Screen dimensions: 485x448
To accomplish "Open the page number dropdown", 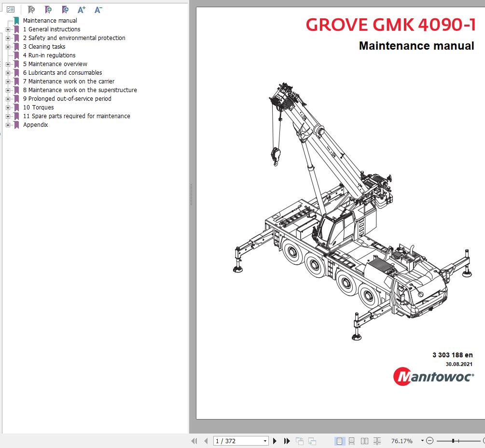I will click(x=265, y=441).
